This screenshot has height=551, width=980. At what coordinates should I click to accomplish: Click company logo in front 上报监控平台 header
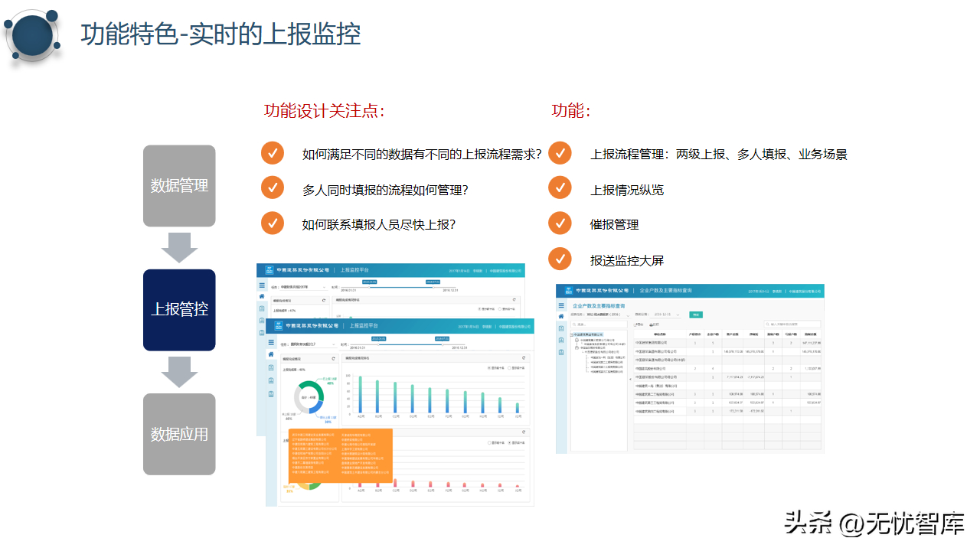(x=279, y=325)
